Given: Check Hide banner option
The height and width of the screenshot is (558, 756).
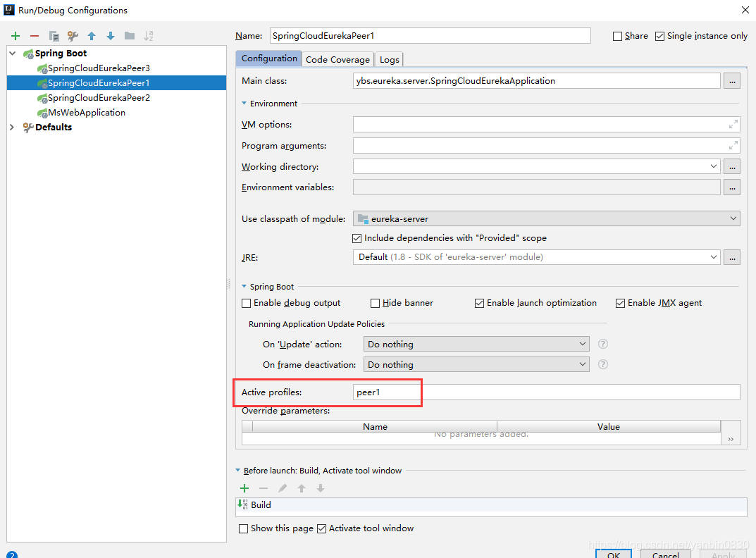Looking at the screenshot, I should 375,304.
